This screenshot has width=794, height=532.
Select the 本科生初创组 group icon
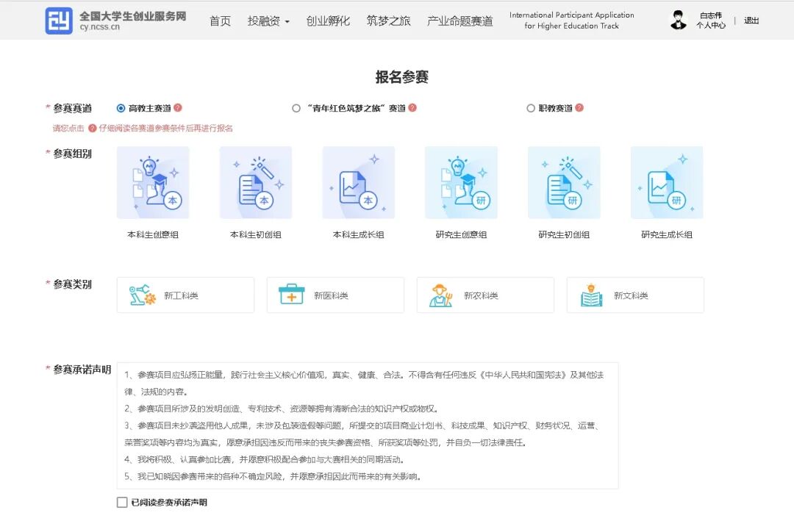pyautogui.click(x=256, y=183)
